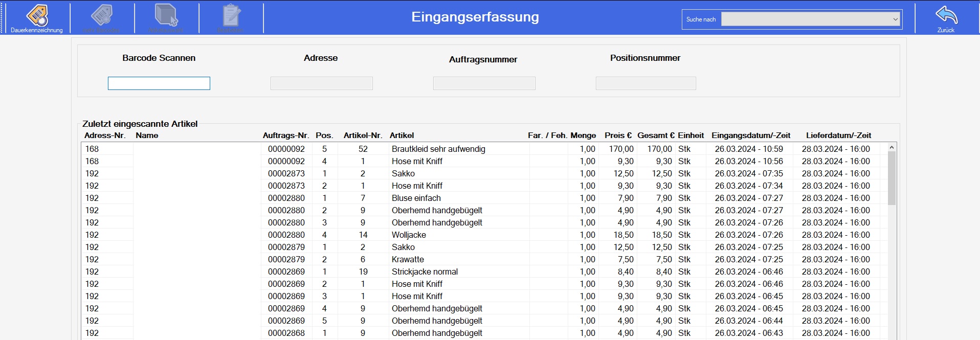Viewport: 980px width, 340px height.
Task: Click the Eingangsdatum/-Zeit column header
Action: (x=751, y=135)
